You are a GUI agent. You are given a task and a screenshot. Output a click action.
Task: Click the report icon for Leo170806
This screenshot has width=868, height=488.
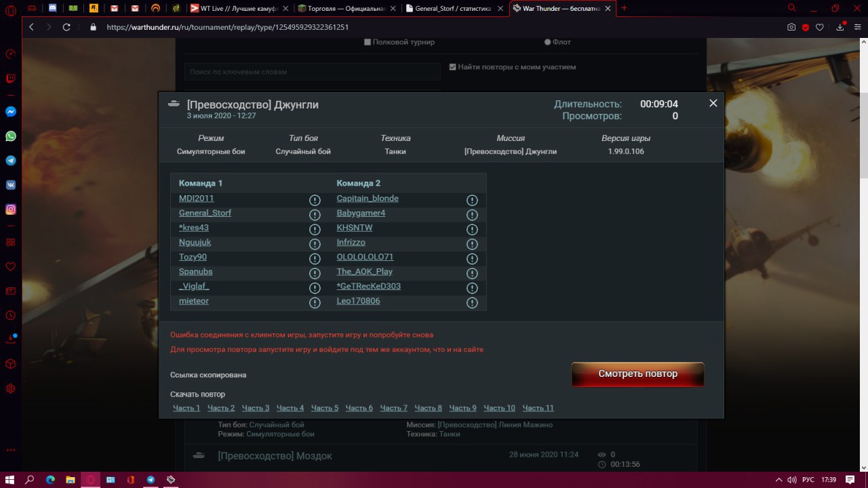point(472,303)
